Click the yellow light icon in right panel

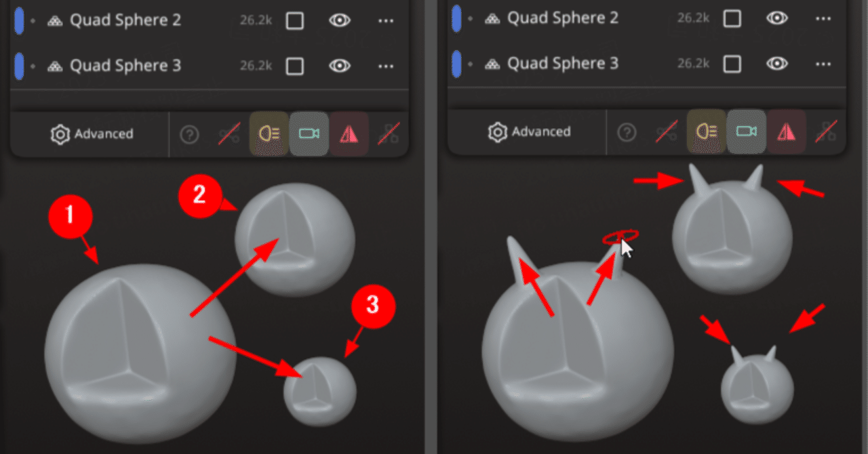pos(707,131)
